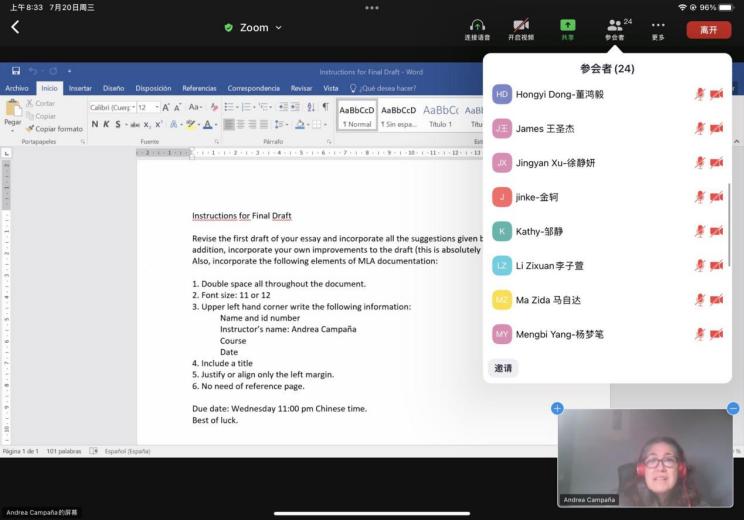Open the More three-dots menu
The image size is (744, 520).
click(x=657, y=25)
